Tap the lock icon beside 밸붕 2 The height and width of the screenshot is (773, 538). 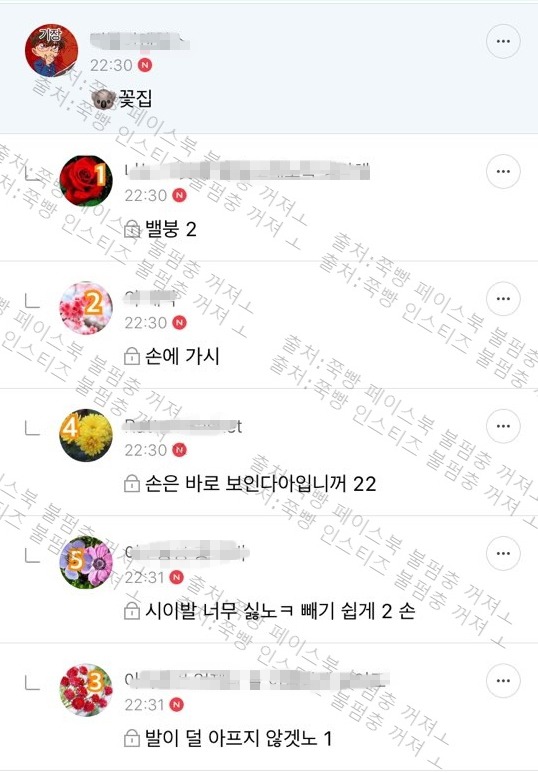pos(132,229)
